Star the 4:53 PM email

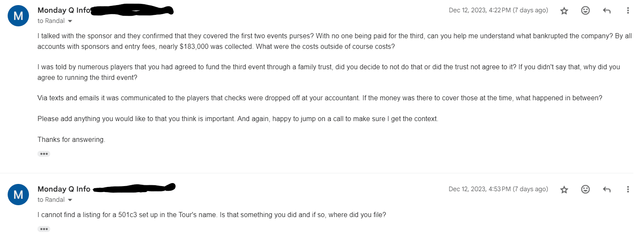click(564, 189)
